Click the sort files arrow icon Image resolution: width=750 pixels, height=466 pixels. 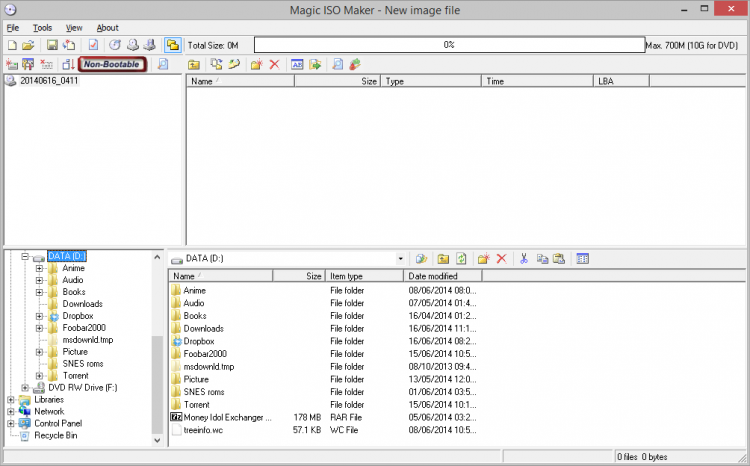tap(68, 64)
